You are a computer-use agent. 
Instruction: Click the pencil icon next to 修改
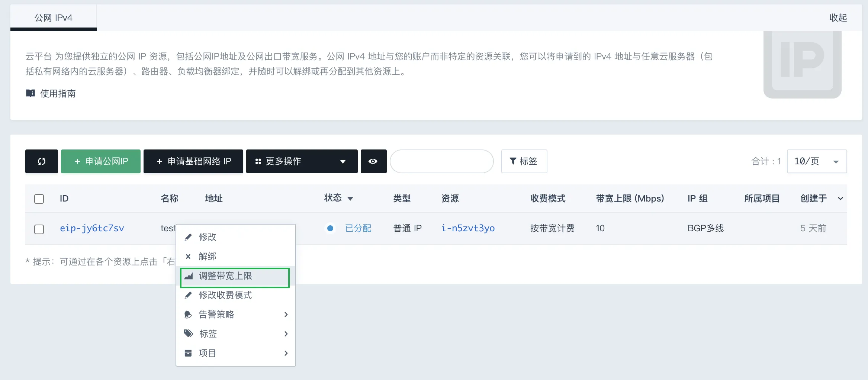(x=189, y=237)
